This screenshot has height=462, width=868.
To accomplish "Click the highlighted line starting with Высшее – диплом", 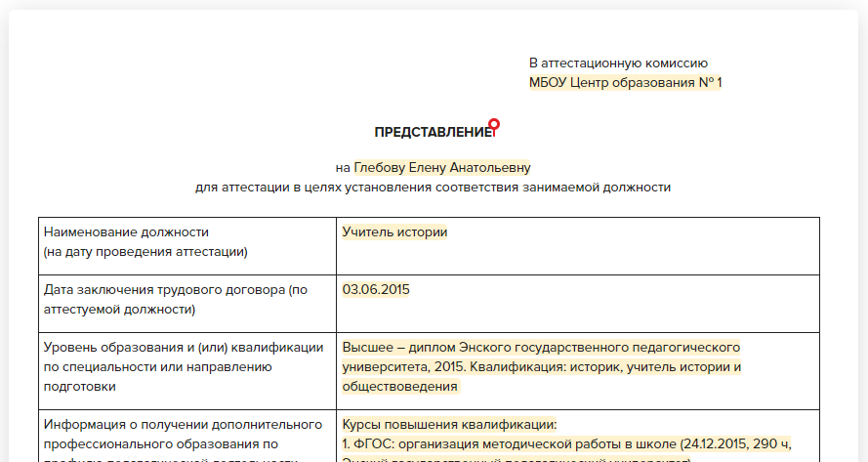I will (541, 348).
